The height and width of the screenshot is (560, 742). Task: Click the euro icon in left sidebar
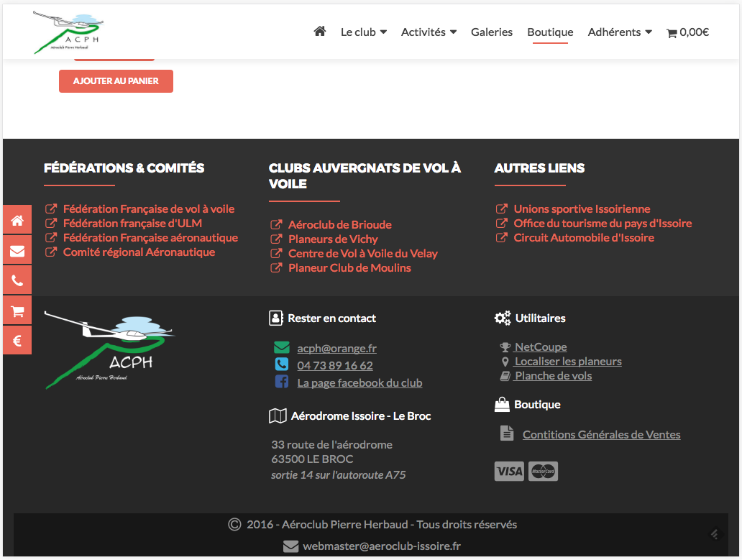click(17, 341)
